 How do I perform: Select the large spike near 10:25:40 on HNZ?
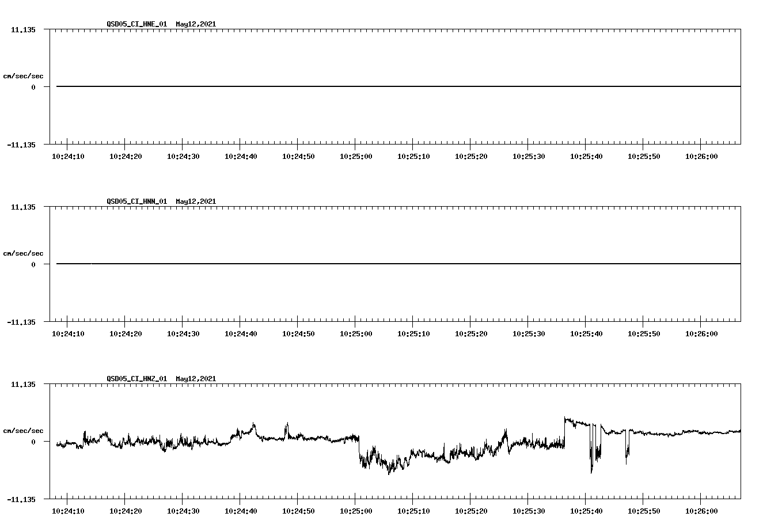(x=590, y=455)
